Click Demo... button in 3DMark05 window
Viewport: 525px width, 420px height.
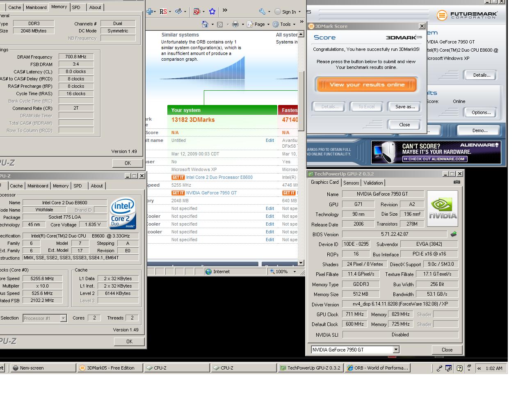[480, 130]
